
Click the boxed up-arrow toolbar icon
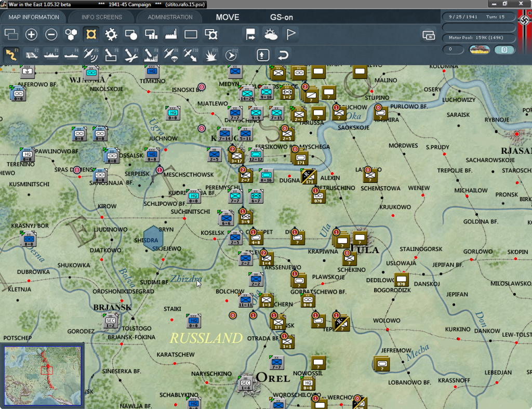click(263, 55)
